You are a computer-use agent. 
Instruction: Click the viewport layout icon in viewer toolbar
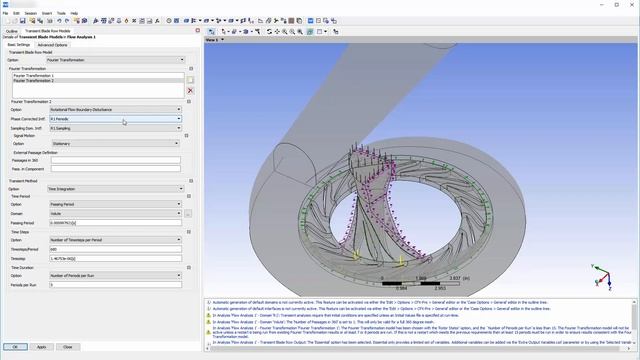click(320, 31)
